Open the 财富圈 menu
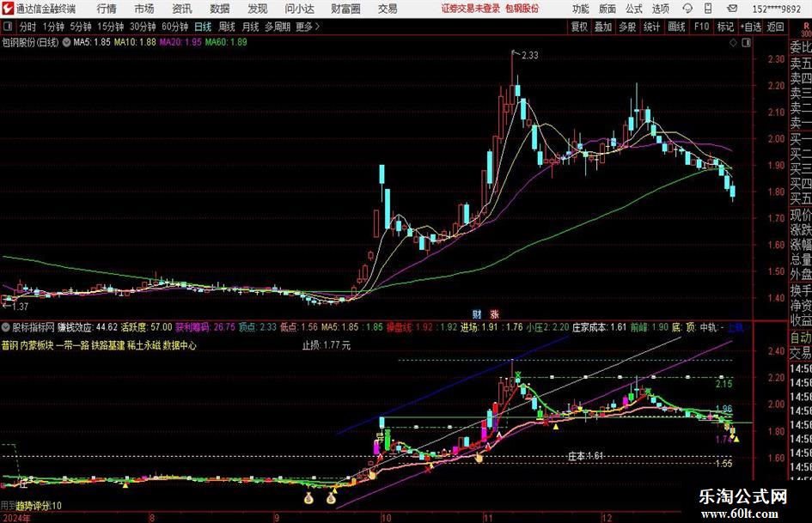 [x=345, y=9]
